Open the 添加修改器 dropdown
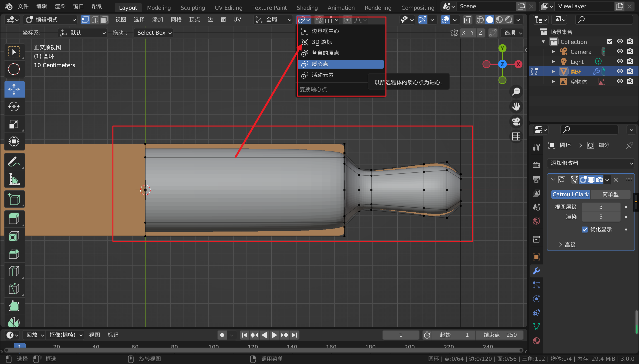639x364 pixels. coord(591,163)
